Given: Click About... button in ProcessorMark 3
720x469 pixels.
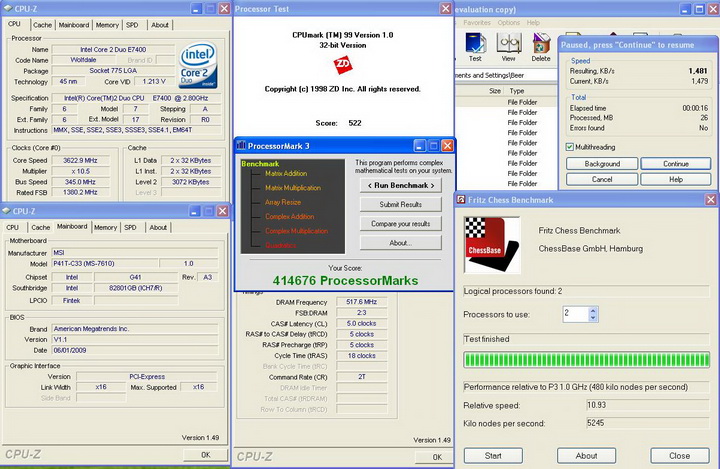Looking at the screenshot, I should click(x=401, y=243).
